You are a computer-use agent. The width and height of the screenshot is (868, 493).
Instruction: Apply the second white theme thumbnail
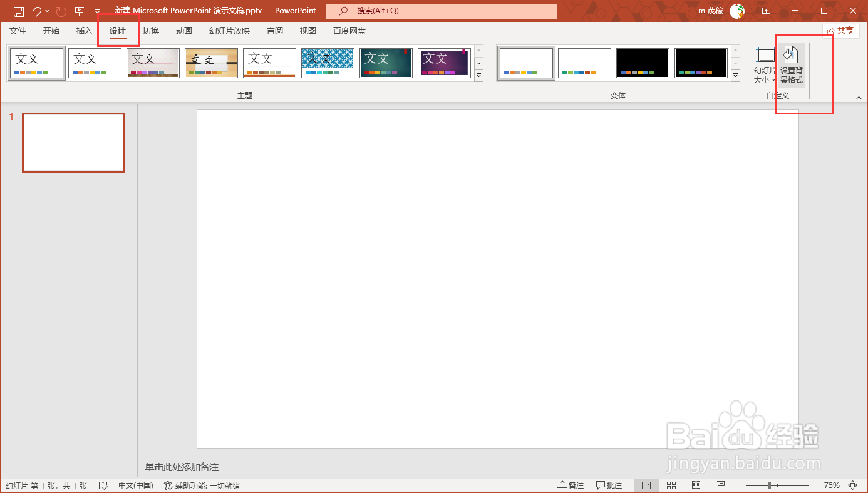95,63
